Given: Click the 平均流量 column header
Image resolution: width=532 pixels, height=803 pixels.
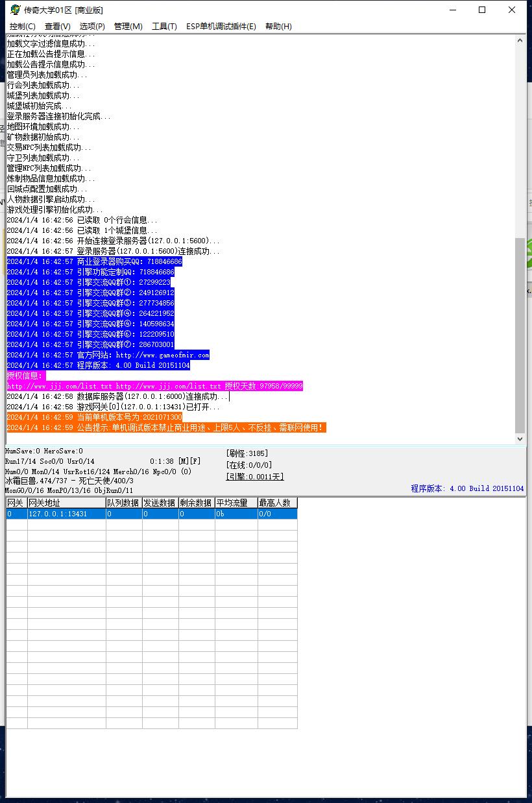Looking at the screenshot, I should [236, 503].
